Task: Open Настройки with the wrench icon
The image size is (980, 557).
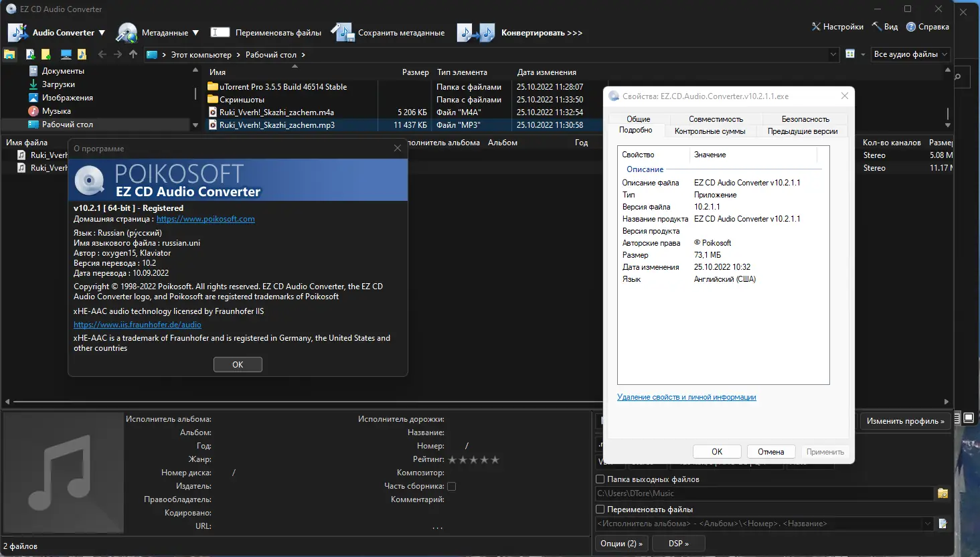Action: (x=815, y=27)
